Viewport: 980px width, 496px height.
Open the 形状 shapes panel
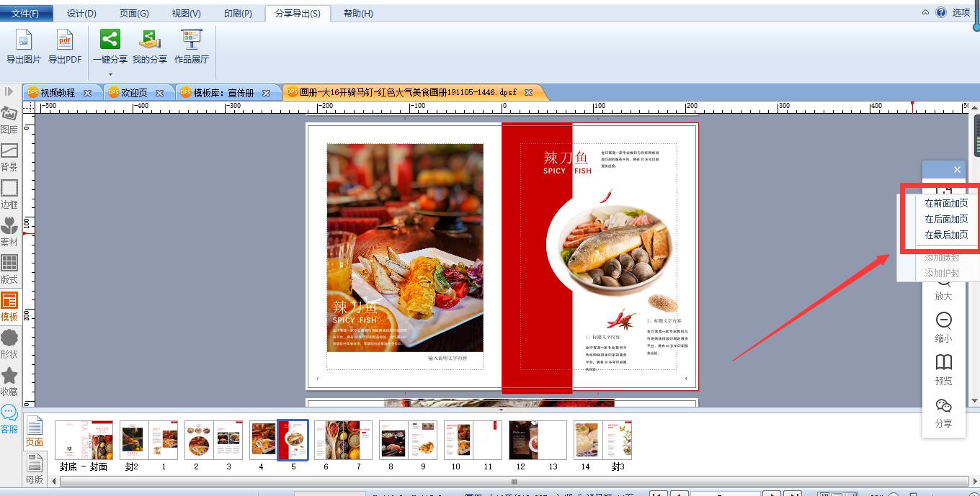coord(9,345)
